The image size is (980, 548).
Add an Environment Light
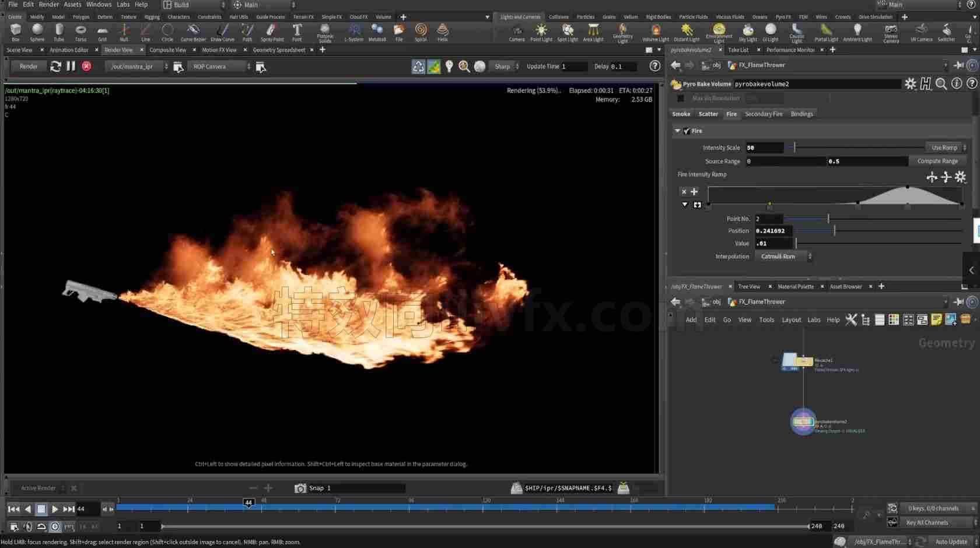tap(719, 33)
